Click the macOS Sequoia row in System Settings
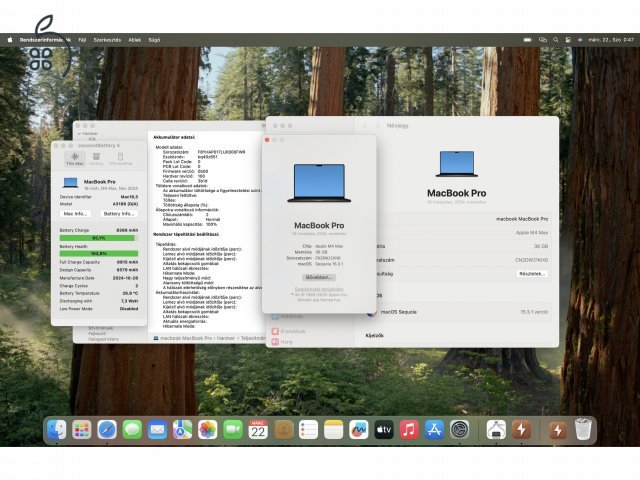Screen dimensions: 640x480 457,312
